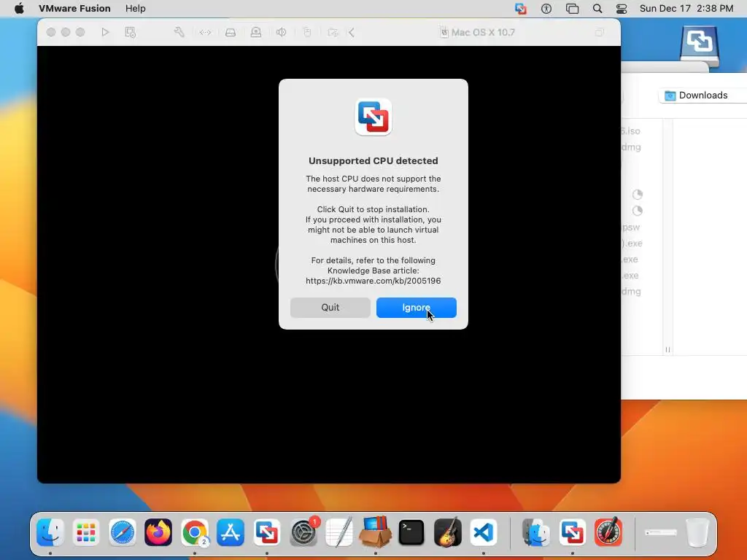
Task: Open the Downloads folder dropdown in Finder
Action: (x=703, y=96)
